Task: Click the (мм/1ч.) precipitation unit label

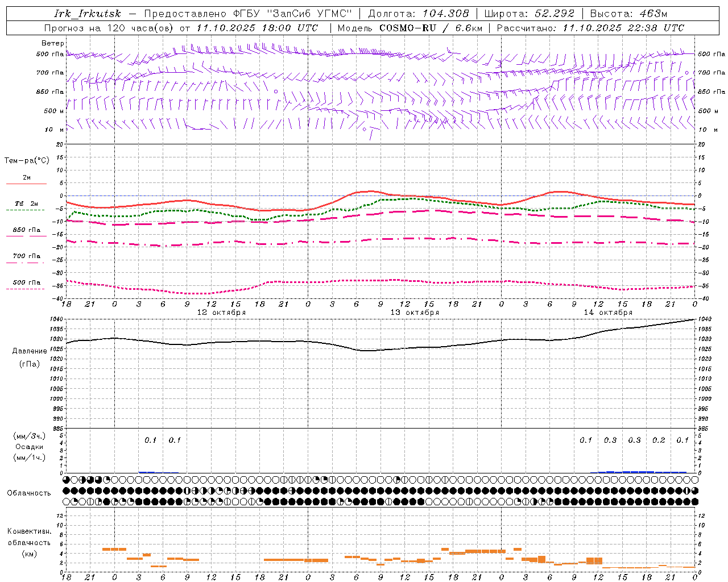Action: coord(30,458)
